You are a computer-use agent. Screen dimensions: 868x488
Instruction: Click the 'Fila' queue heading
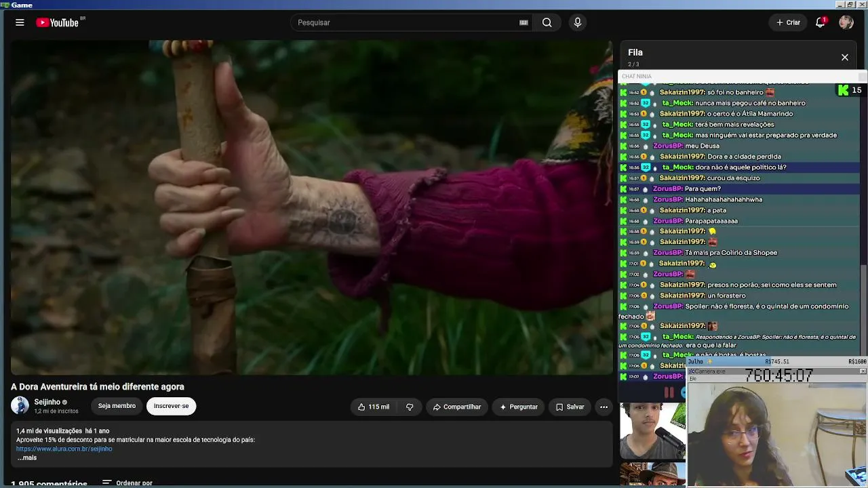(x=635, y=52)
